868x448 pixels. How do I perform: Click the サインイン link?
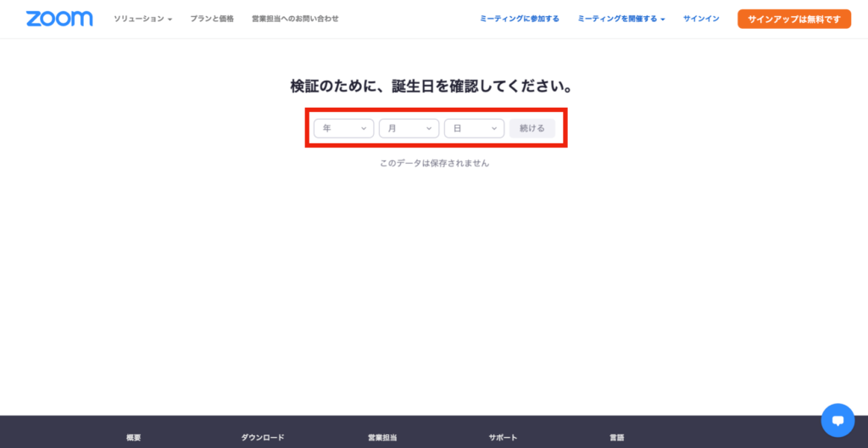click(x=701, y=19)
